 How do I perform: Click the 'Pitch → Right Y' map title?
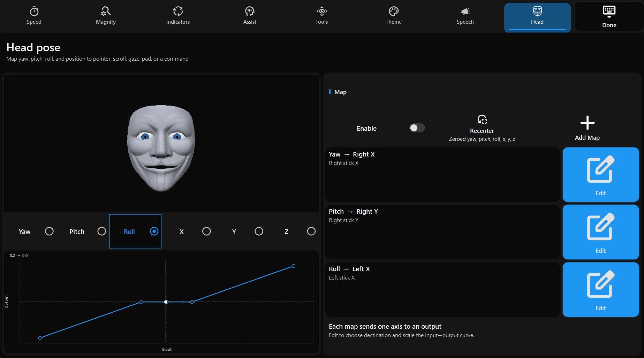(x=353, y=212)
